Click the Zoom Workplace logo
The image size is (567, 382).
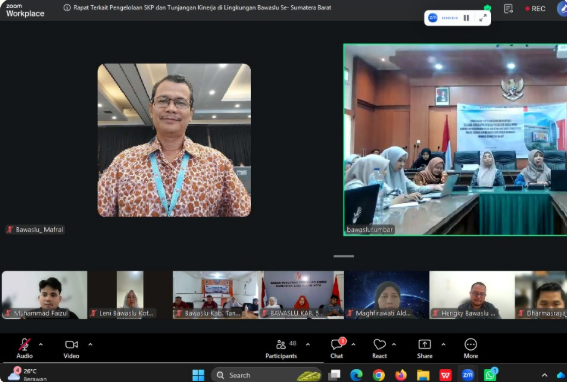pyautogui.click(x=25, y=10)
